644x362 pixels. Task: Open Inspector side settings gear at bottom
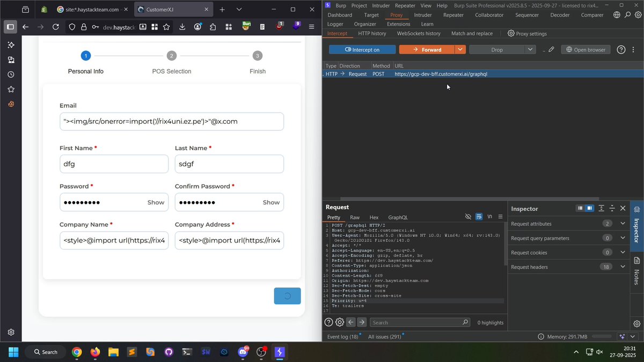637,323
